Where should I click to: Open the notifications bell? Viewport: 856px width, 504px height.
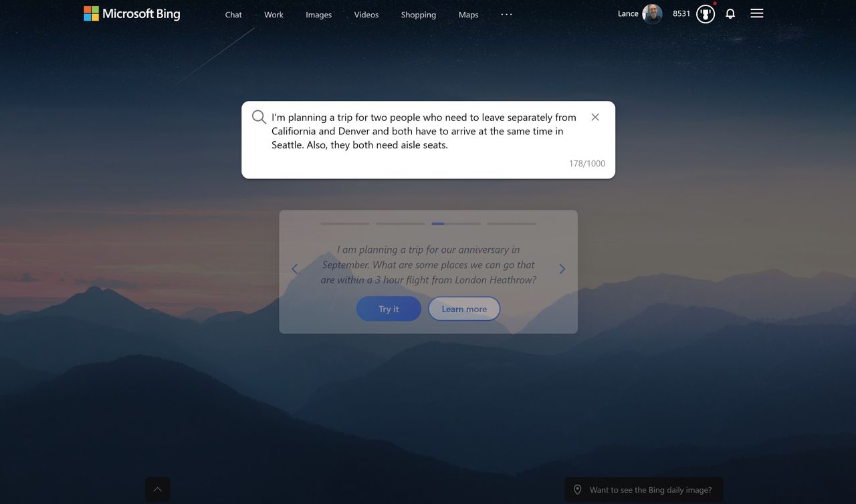coord(730,13)
